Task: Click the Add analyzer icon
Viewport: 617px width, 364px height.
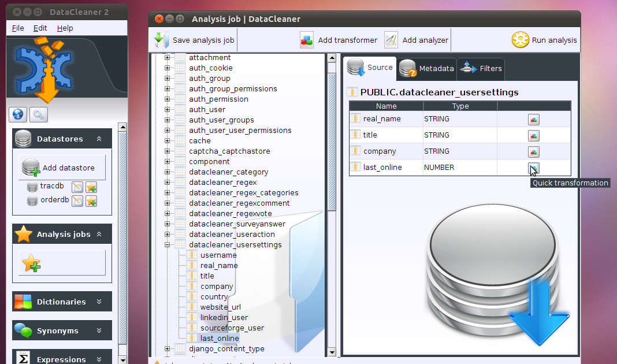Action: click(x=389, y=39)
